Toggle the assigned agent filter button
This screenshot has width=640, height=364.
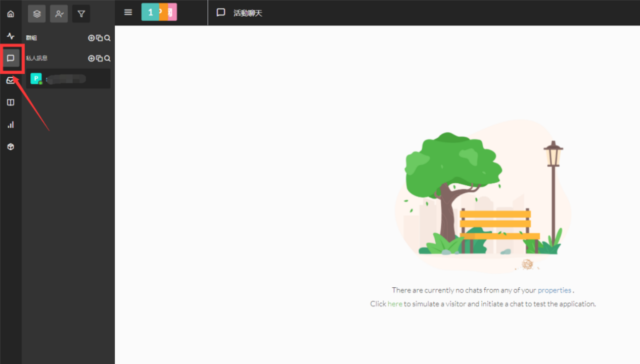[59, 14]
